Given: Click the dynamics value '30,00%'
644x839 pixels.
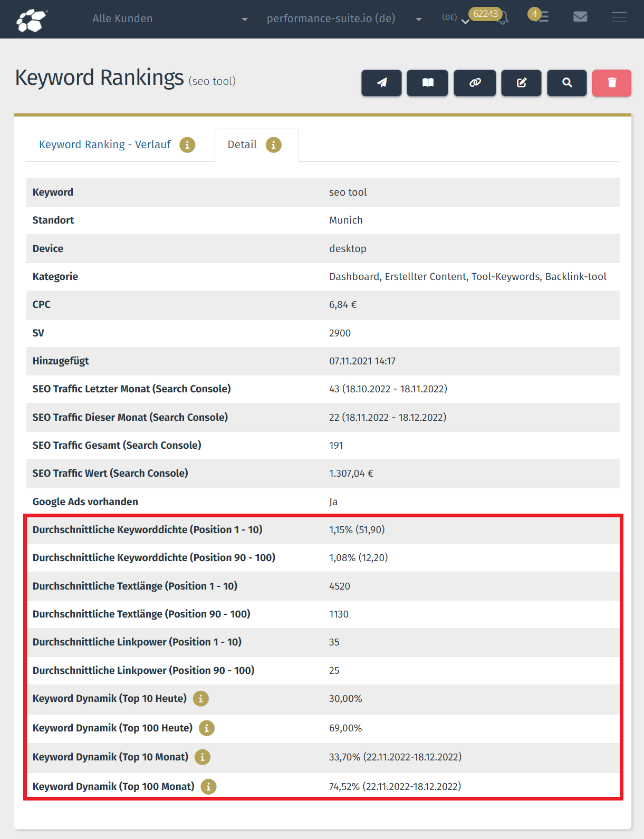Looking at the screenshot, I should tap(345, 699).
